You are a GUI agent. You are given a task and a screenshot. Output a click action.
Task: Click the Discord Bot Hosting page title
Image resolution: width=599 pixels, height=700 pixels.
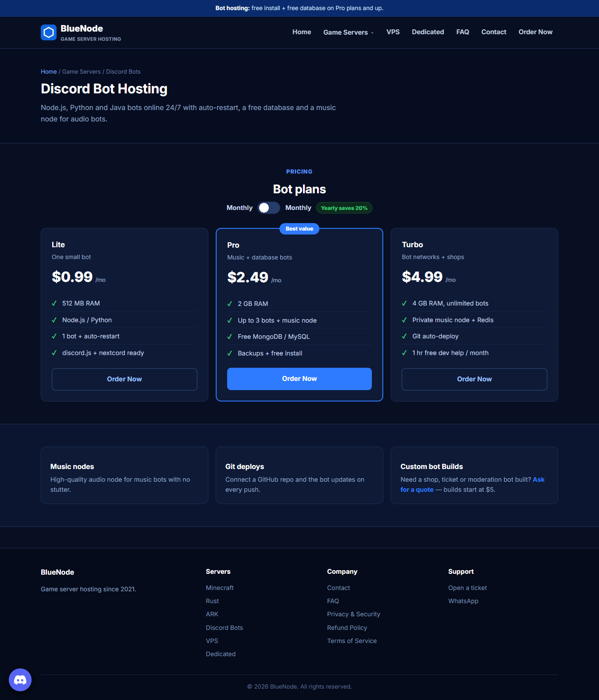[x=104, y=89]
